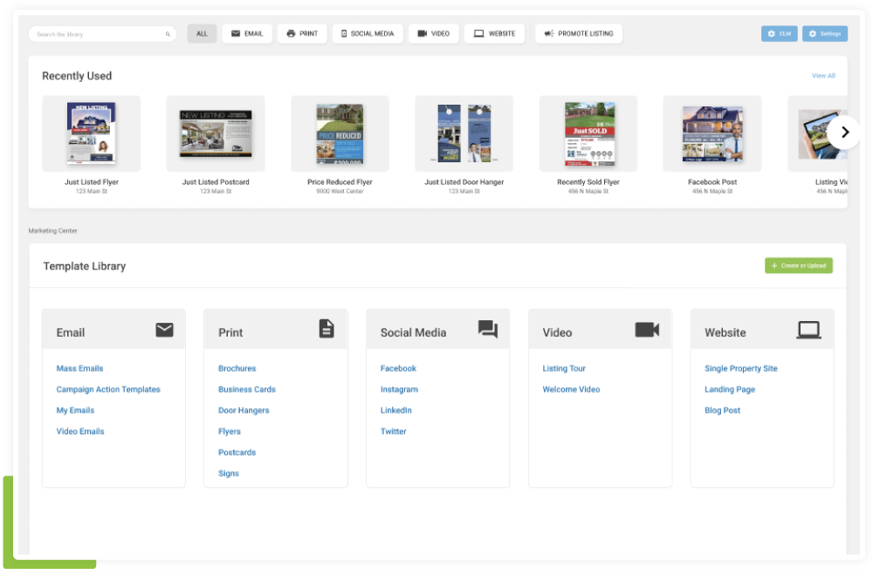
Task: Switch to the ALL filter tab
Action: 202,33
